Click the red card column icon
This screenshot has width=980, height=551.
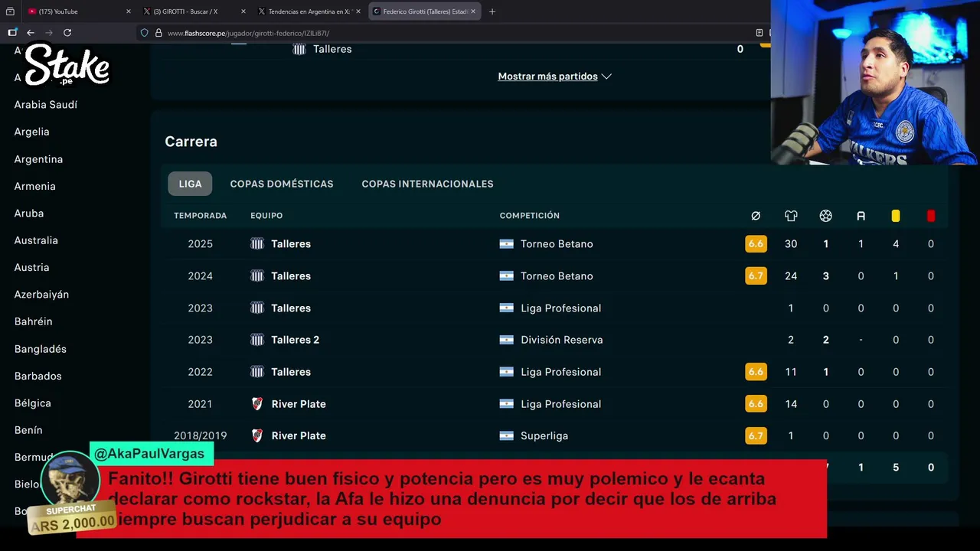pyautogui.click(x=931, y=216)
